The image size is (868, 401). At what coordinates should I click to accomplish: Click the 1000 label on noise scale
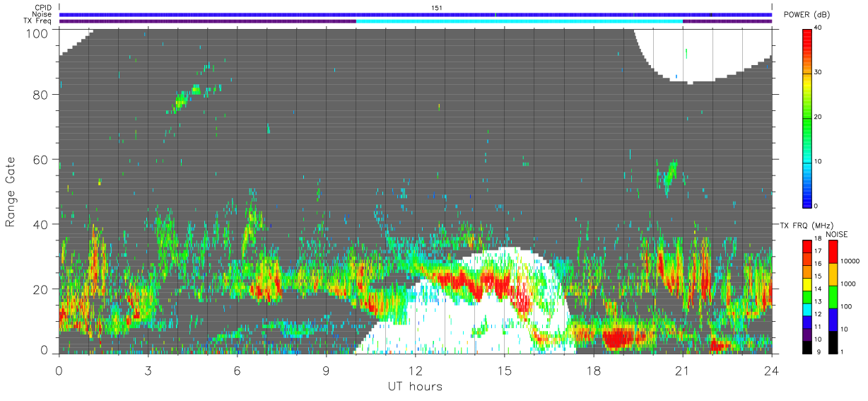(x=848, y=284)
